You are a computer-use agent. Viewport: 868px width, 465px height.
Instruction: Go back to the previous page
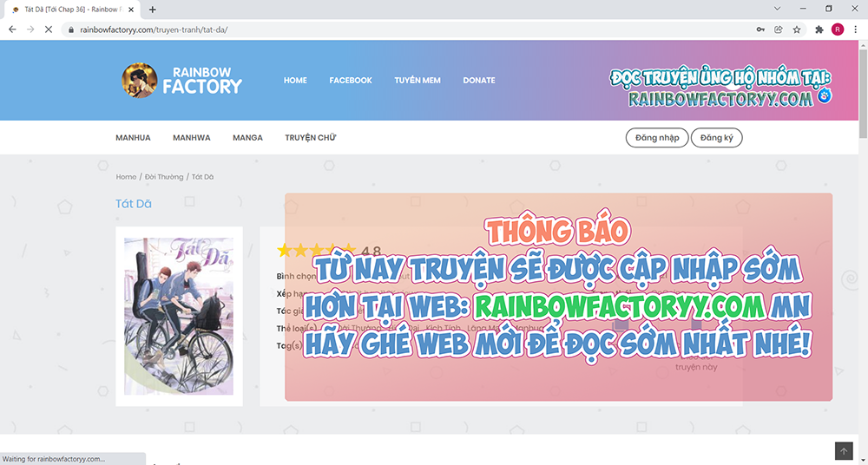[12, 29]
